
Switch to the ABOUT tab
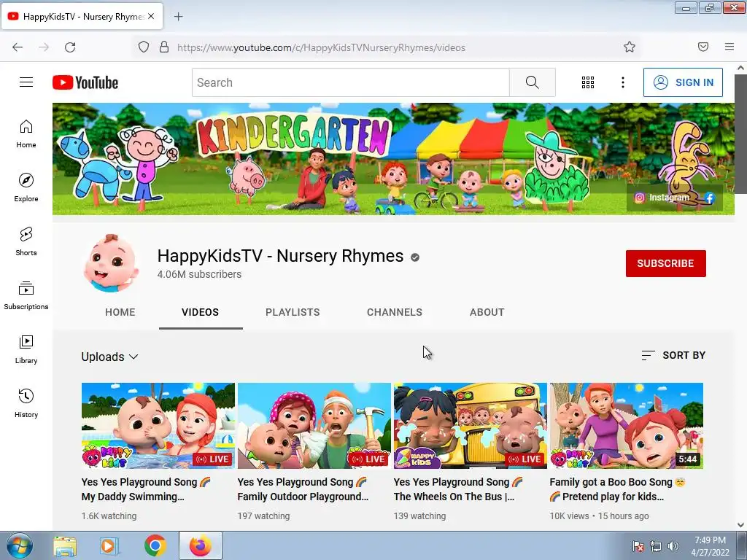click(x=487, y=312)
